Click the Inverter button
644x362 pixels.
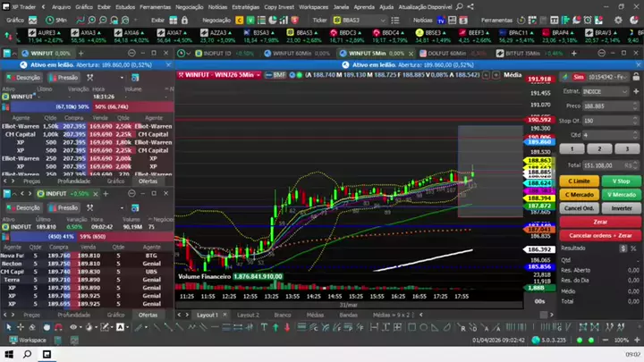coord(621,208)
